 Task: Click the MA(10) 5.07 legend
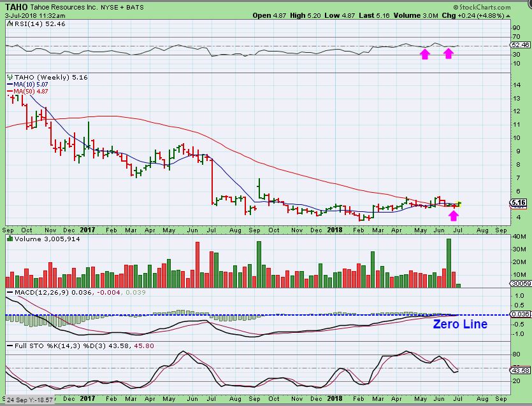point(27,85)
